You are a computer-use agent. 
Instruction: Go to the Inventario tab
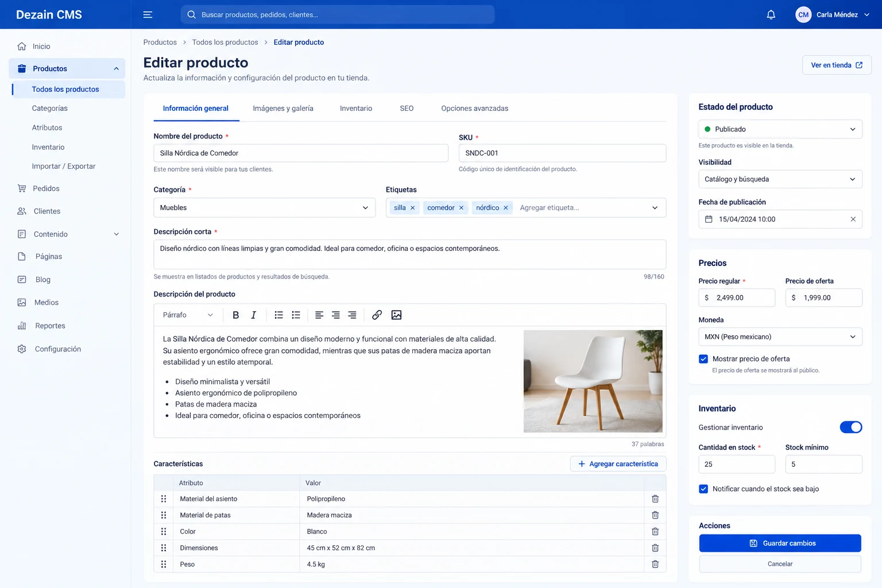coord(356,109)
